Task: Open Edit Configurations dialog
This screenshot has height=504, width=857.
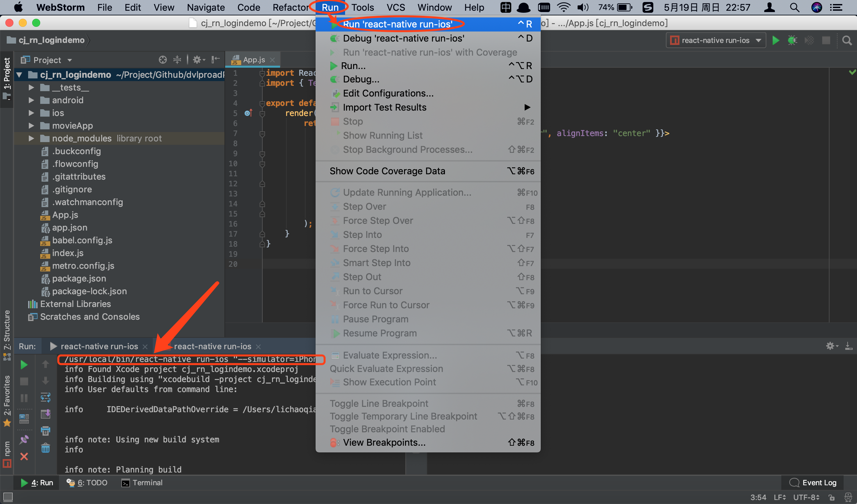Action: [388, 93]
